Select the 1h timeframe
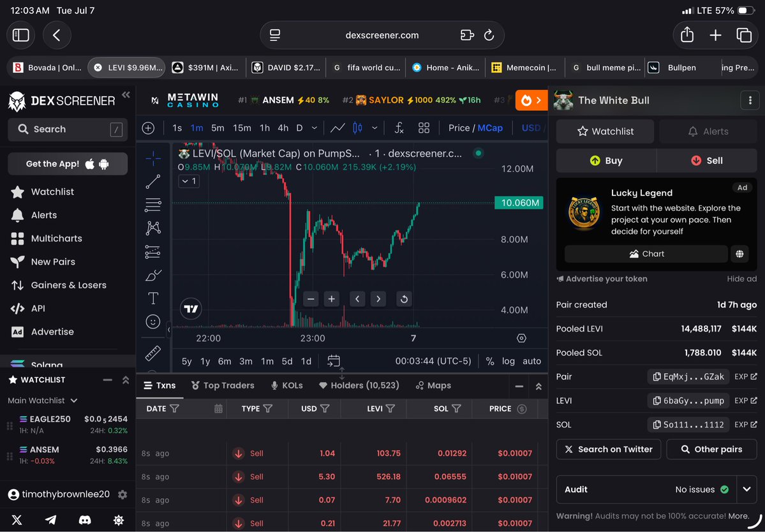Image resolution: width=765 pixels, height=532 pixels. [x=265, y=128]
